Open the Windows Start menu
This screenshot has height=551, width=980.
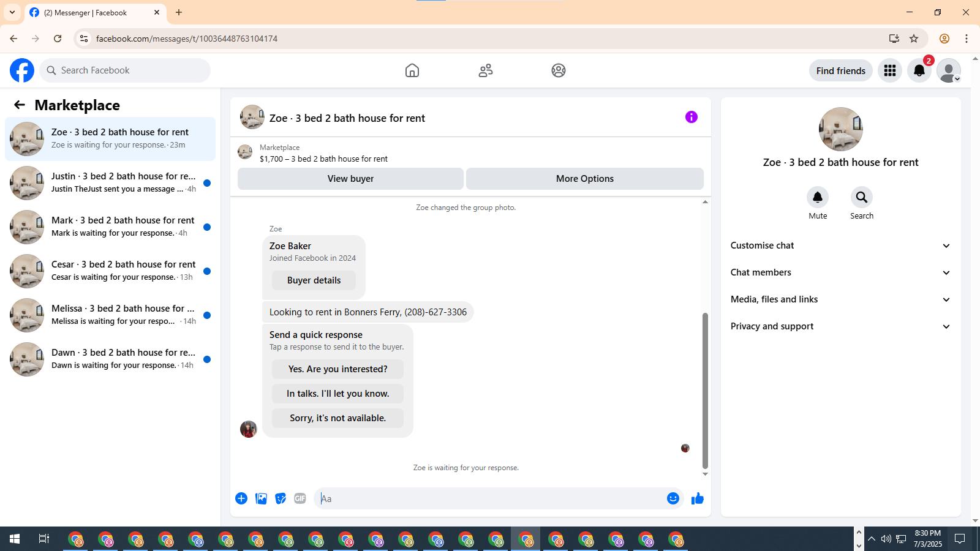[x=15, y=539]
